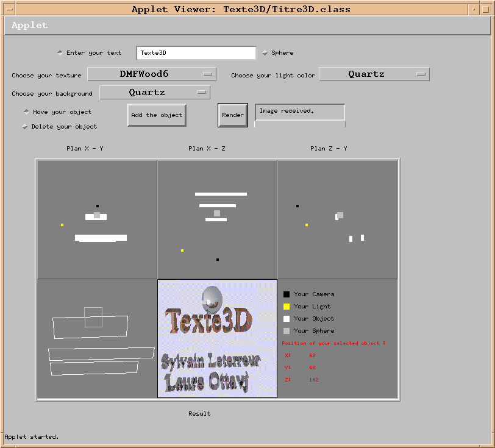Select the yellow light marker in Plan X-Y
Screen dimensions: 495x448
[62, 225]
